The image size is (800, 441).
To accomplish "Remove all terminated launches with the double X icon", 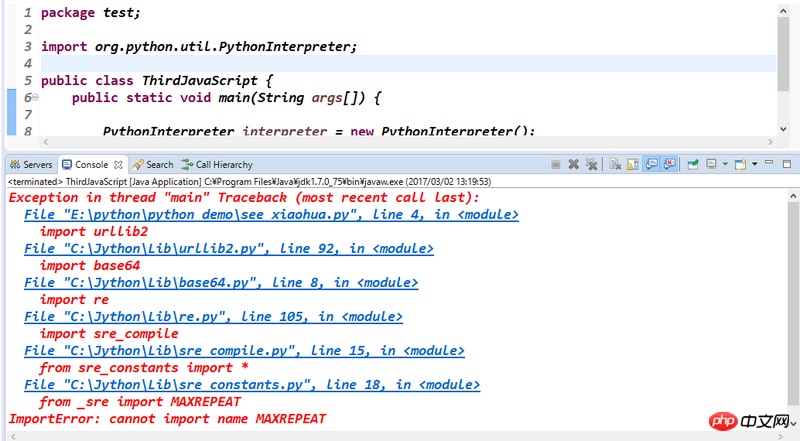I will [x=591, y=164].
